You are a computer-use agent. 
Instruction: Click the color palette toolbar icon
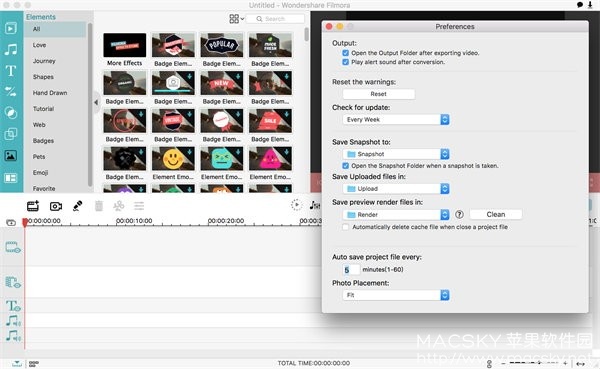tap(119, 206)
